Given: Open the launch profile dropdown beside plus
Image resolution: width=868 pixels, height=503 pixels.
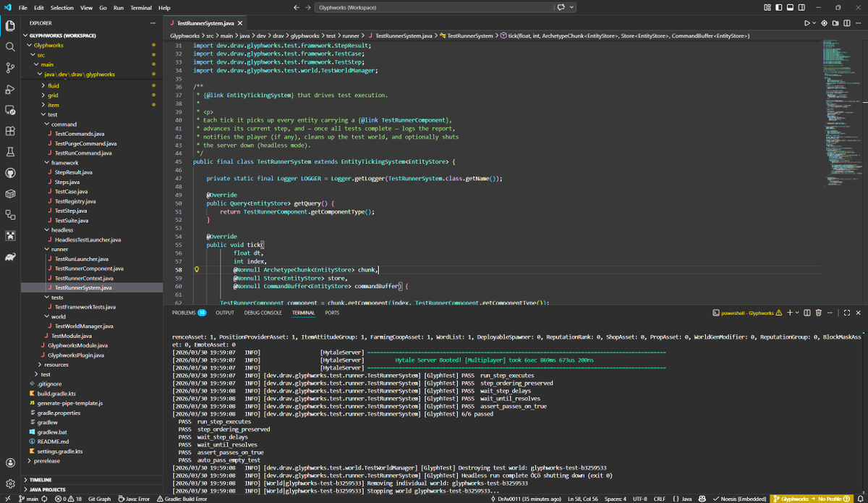Looking at the screenshot, I should [796, 313].
